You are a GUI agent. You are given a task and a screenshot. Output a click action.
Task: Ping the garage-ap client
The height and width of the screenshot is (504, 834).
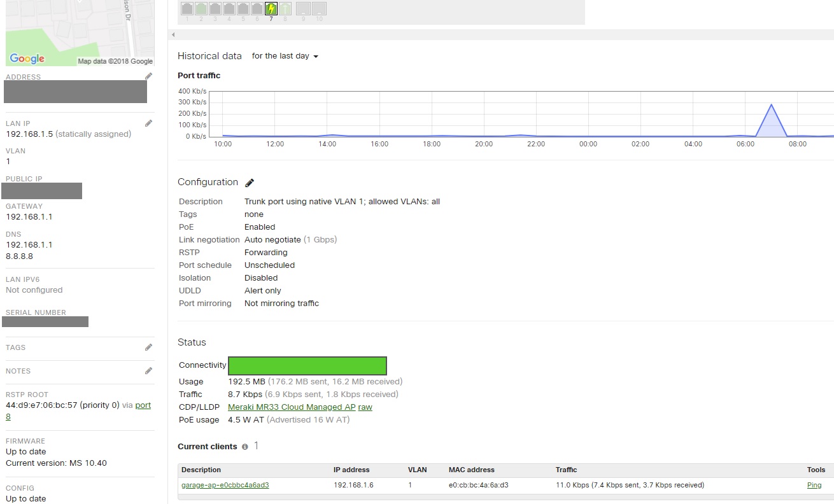(814, 484)
